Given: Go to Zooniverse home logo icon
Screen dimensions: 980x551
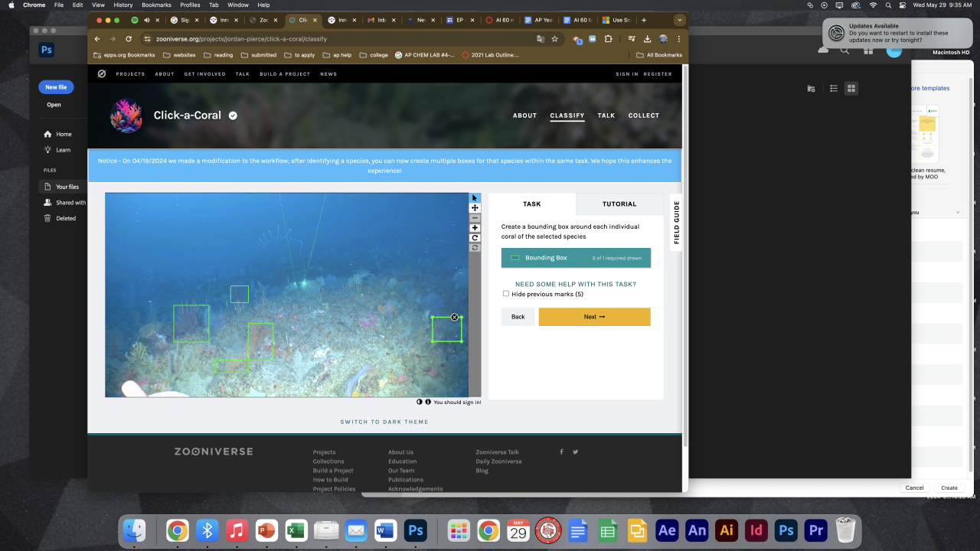Looking at the screenshot, I should point(101,74).
